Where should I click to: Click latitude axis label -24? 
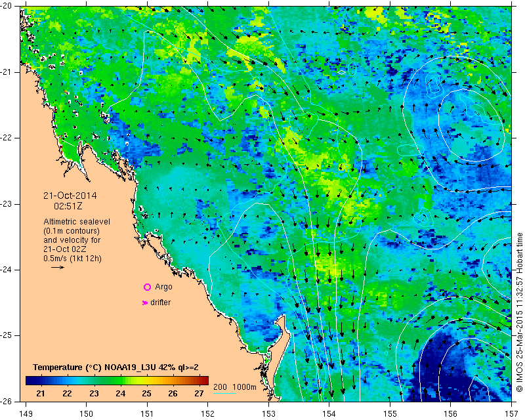(x=7, y=270)
